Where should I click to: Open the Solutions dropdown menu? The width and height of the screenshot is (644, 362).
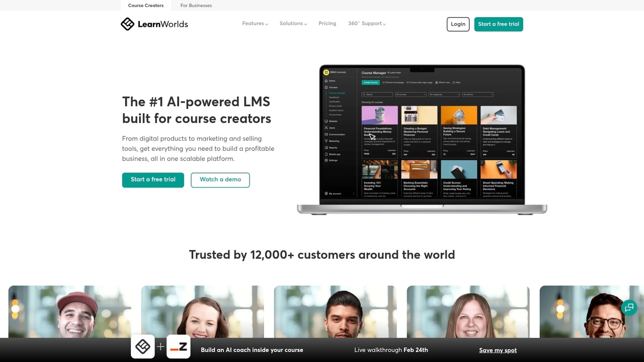point(293,23)
